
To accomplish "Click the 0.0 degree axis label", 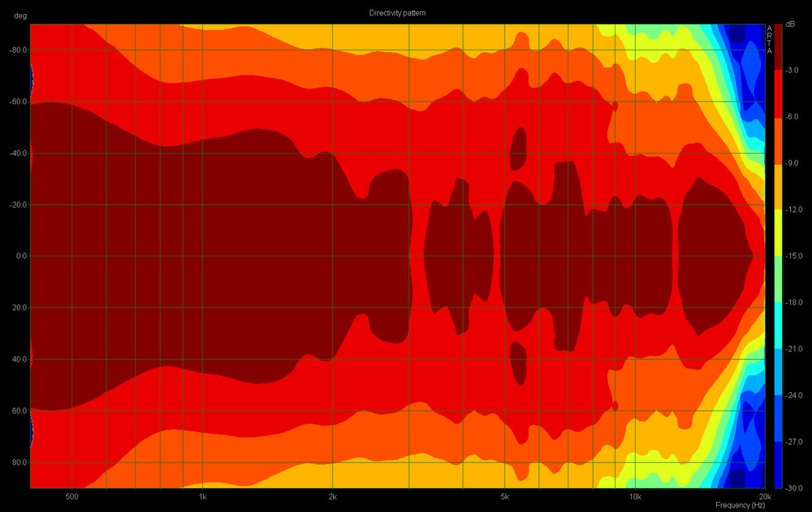I will tap(18, 256).
